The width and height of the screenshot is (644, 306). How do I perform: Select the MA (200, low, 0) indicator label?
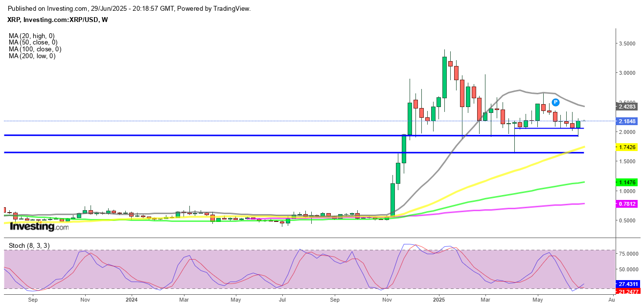[32, 56]
